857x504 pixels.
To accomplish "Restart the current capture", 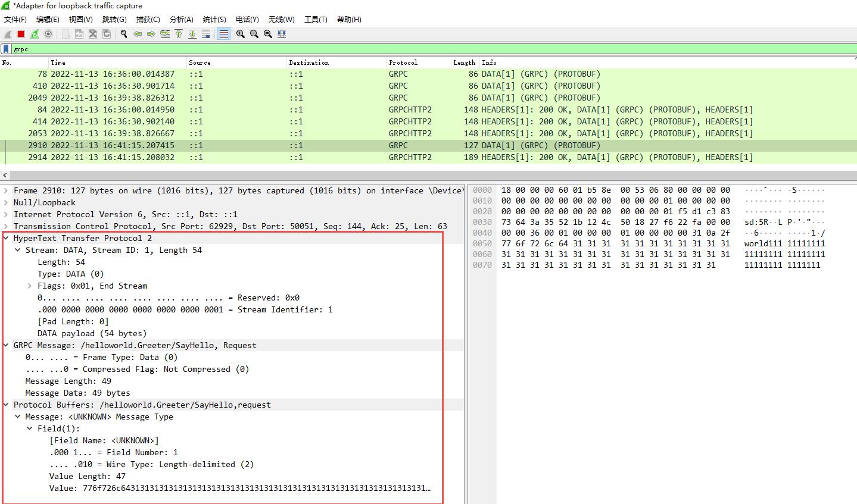I will tap(34, 34).
